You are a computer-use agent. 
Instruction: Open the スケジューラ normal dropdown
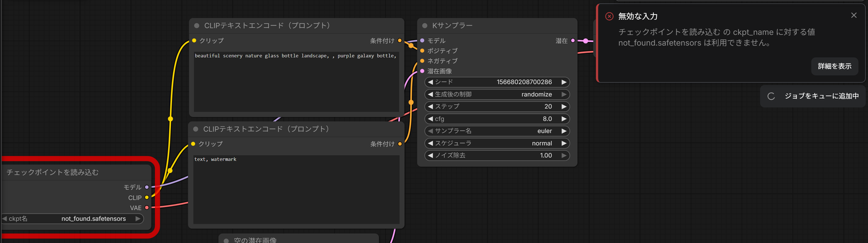[497, 143]
